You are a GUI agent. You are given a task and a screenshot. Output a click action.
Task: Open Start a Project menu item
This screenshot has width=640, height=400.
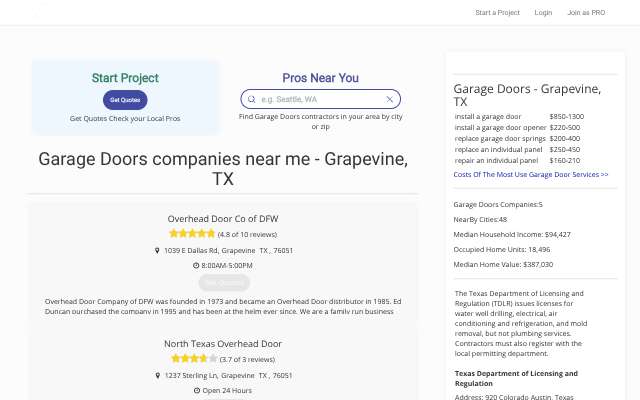coord(498,13)
